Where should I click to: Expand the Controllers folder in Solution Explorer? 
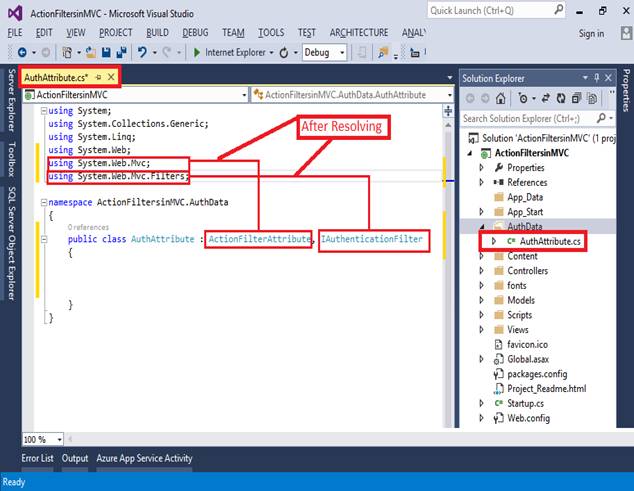pos(481,271)
